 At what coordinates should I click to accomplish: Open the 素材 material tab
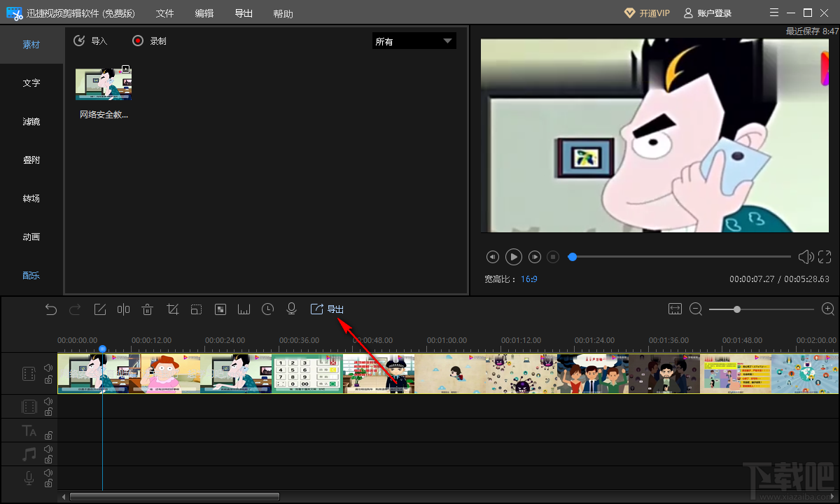[31, 45]
